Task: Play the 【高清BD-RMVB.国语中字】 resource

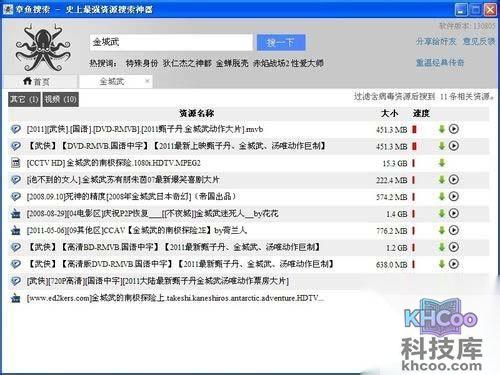Action: 454,247
